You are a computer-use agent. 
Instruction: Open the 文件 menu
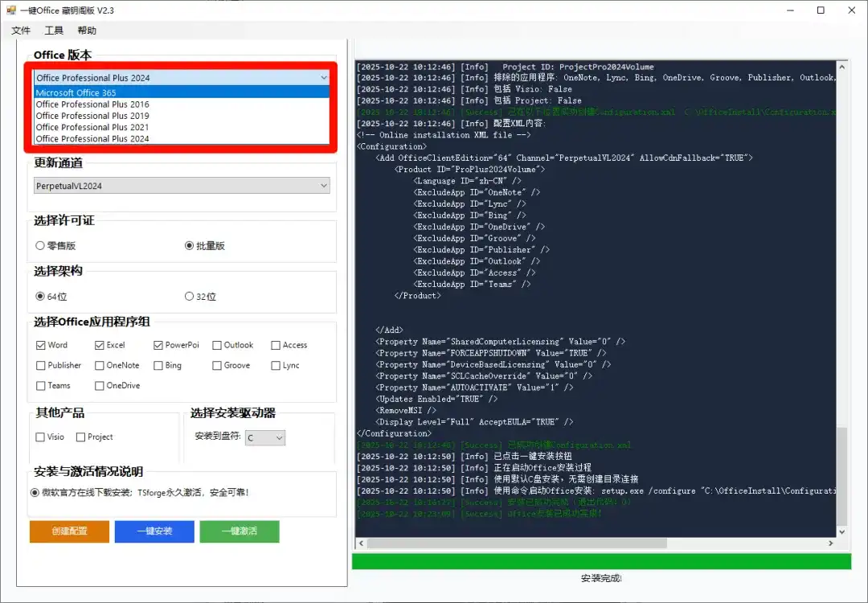coord(20,30)
